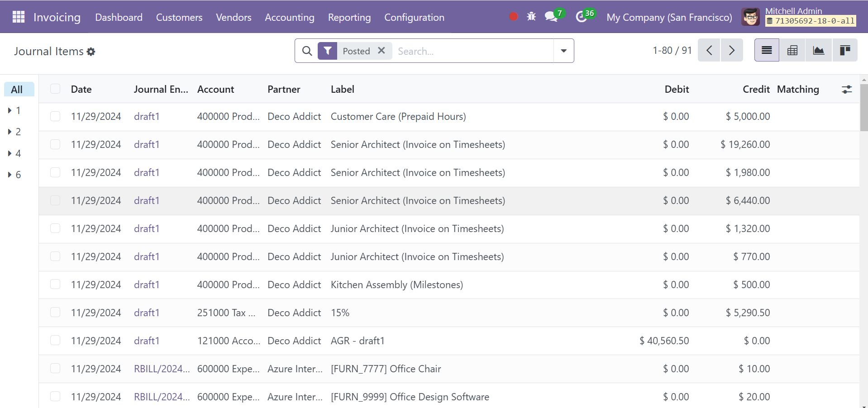Screen dimensions: 868x408
Task: Open the My Company (San Francisco) switcher
Action: tap(669, 17)
